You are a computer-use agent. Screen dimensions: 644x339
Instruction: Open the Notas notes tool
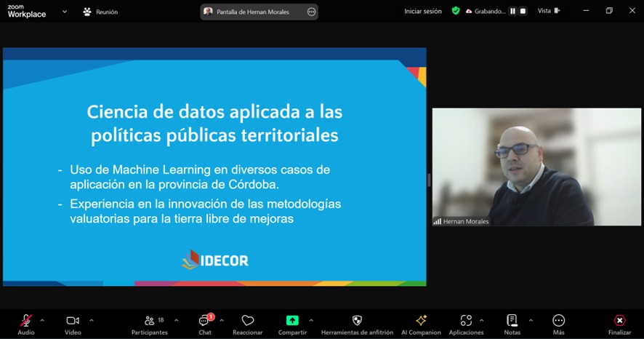click(512, 324)
